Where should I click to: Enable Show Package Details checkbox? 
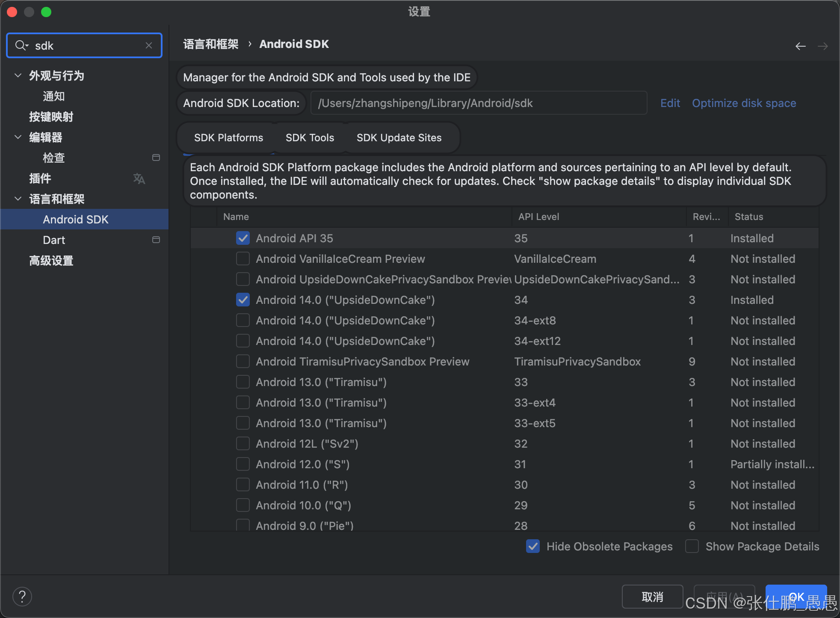coord(692,547)
